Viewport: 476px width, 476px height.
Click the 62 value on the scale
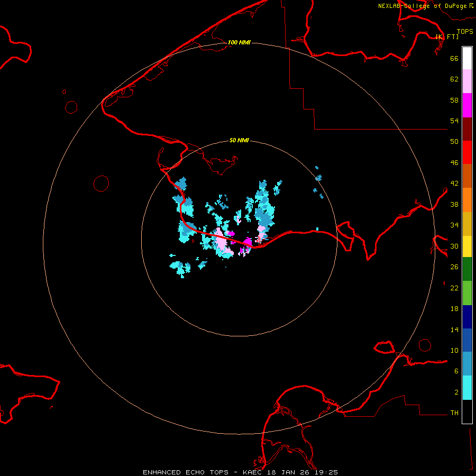click(454, 79)
